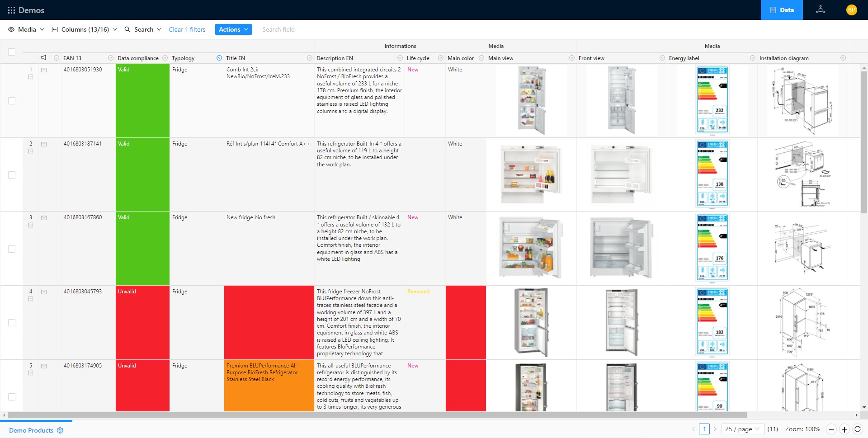The width and height of the screenshot is (868, 438).
Task: Switch to the Data tab
Action: (782, 10)
